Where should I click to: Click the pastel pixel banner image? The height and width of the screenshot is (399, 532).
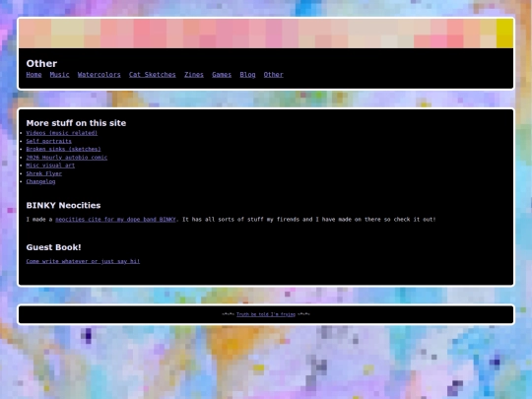pyautogui.click(x=266, y=33)
